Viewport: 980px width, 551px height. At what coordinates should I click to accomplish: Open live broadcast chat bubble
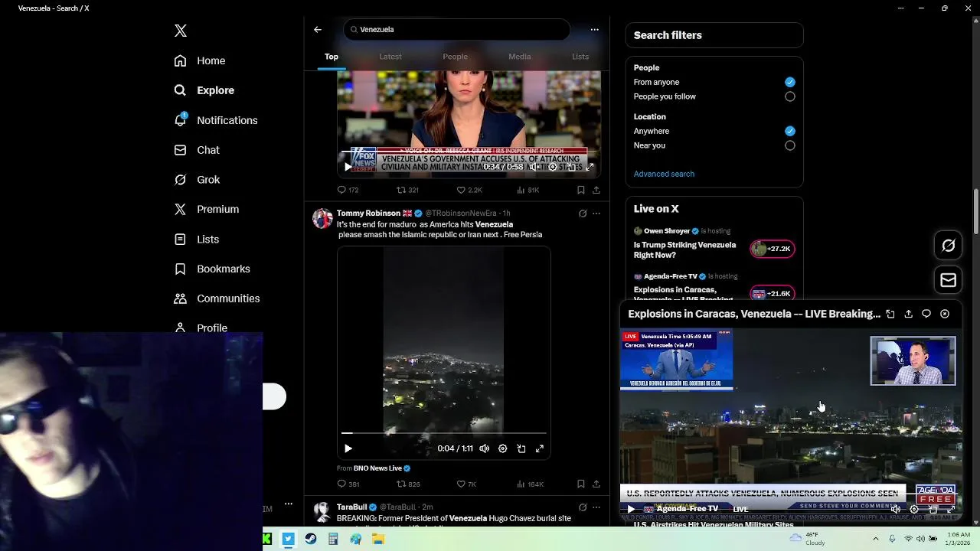tap(926, 314)
